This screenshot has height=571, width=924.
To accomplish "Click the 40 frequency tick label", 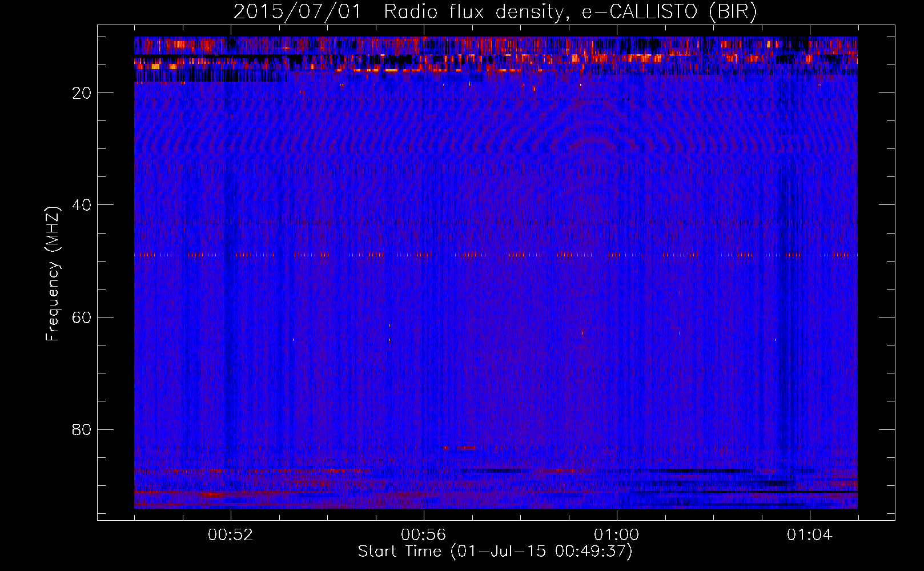I will coord(82,205).
